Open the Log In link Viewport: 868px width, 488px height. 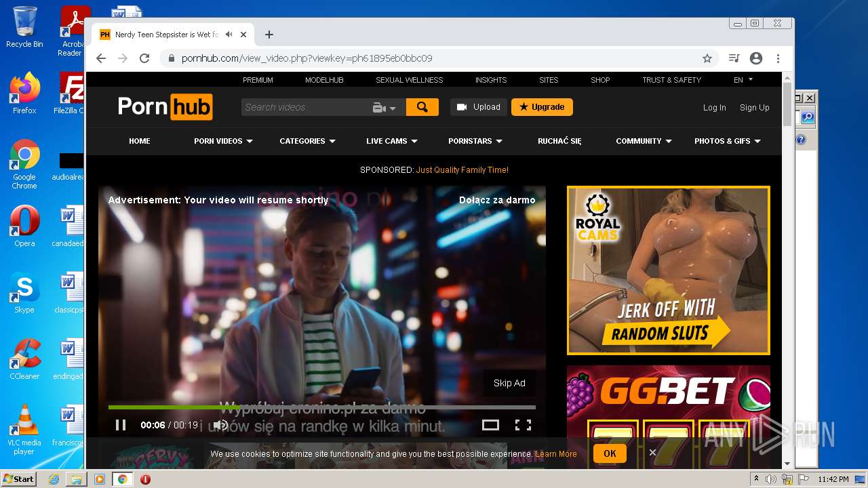[714, 108]
